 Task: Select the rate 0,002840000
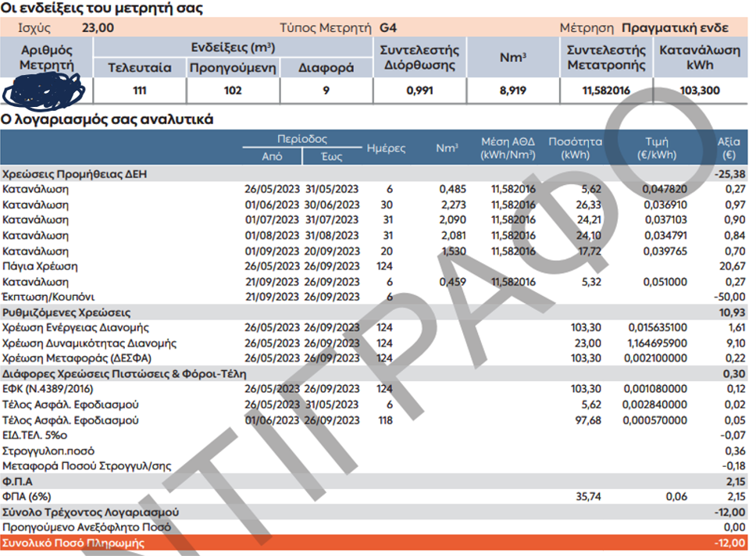654,405
